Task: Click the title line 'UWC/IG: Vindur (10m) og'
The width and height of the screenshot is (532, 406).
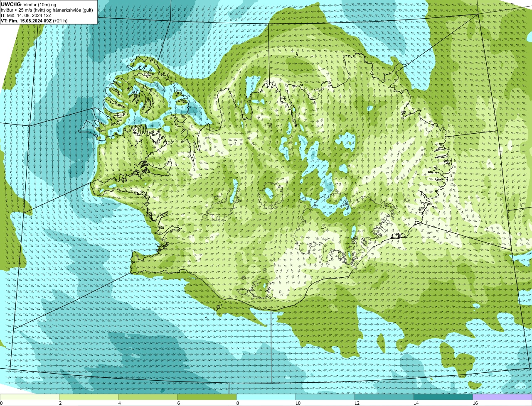Action: [29, 5]
